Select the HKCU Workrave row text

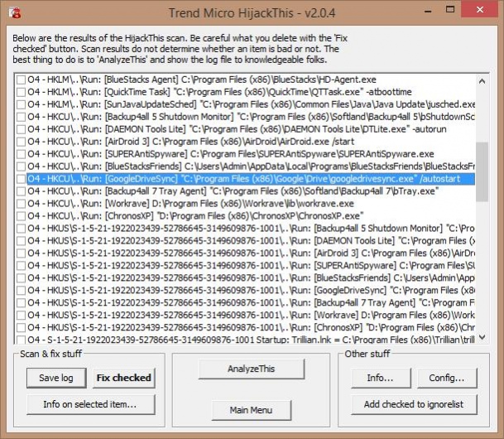(190, 204)
